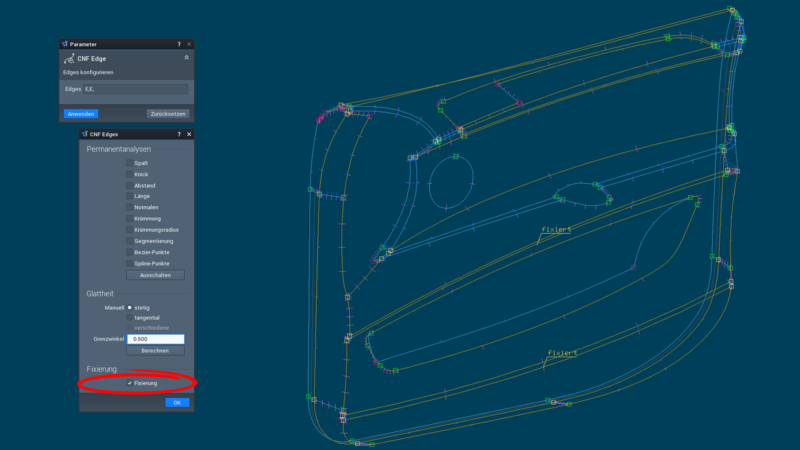Click the Anwenden button
Viewport: 800px width, 450px height.
(81, 114)
